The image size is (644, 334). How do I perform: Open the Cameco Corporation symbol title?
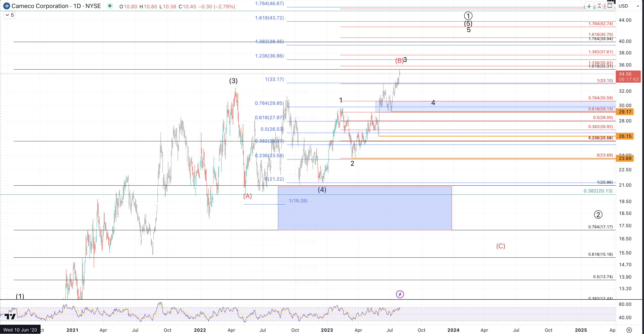click(x=56, y=6)
